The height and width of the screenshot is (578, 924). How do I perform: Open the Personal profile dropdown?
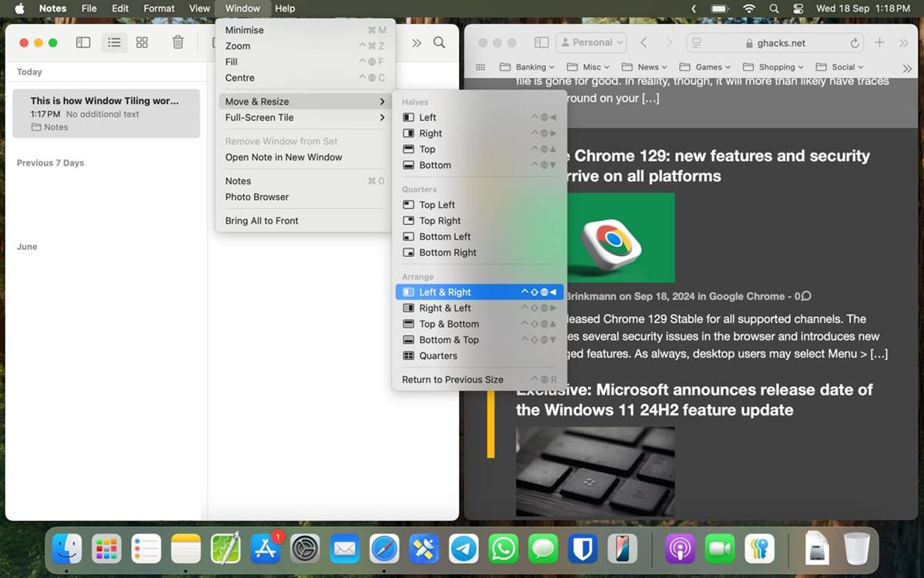pos(591,42)
